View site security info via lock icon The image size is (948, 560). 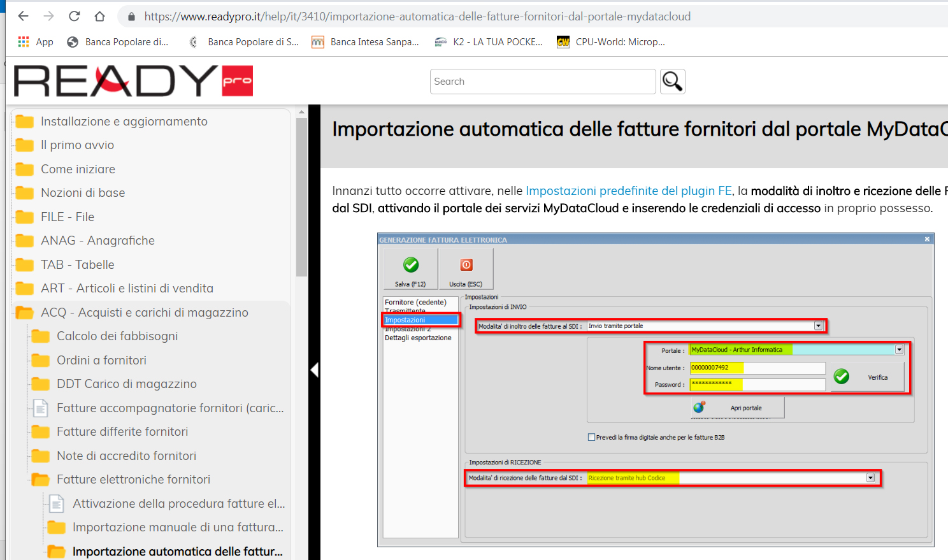131,17
